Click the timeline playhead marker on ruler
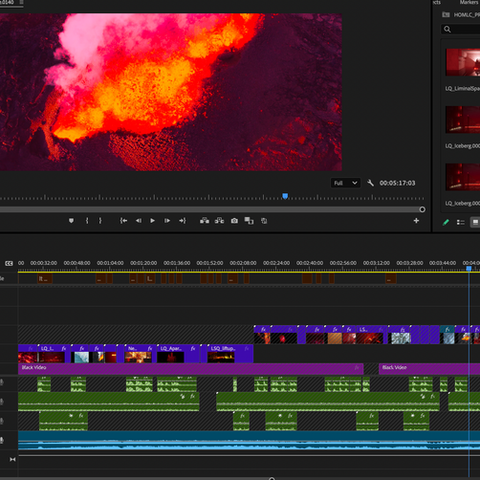 point(469,268)
